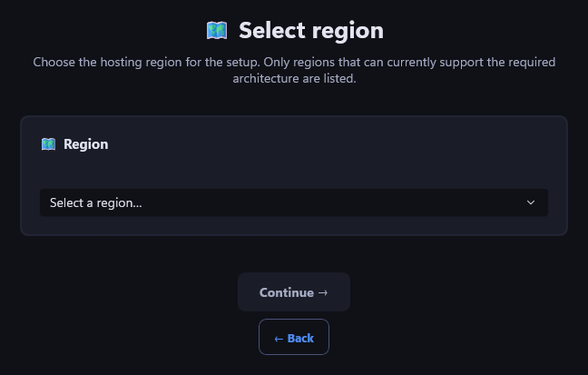Viewport: 588px width, 375px height.
Task: Click the hosting region description paragraph
Action: [x=294, y=70]
